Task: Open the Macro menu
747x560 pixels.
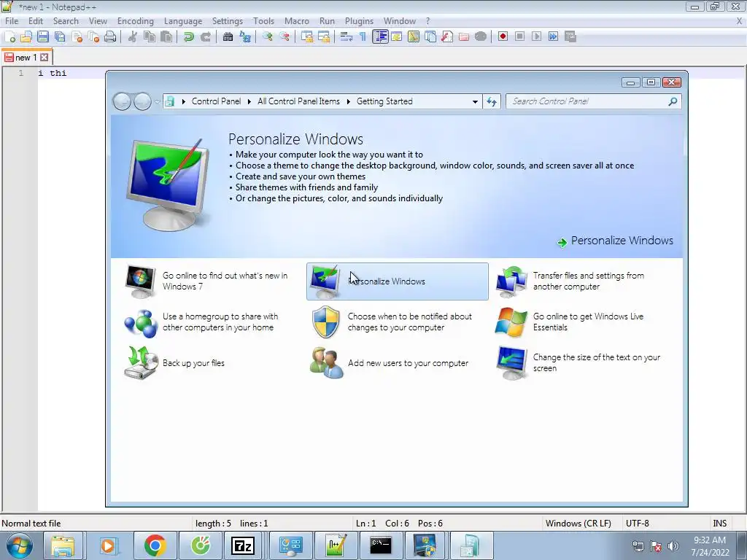Action: (x=297, y=21)
